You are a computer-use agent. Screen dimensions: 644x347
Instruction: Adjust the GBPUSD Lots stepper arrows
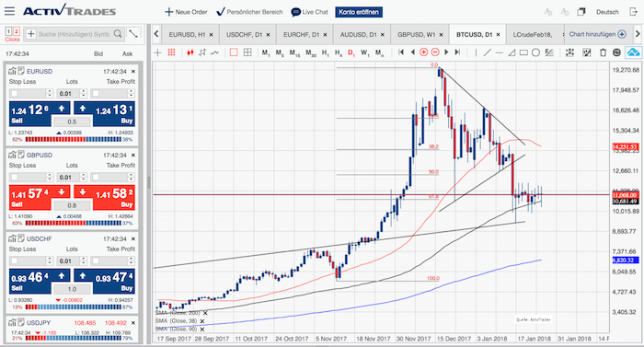point(83,177)
